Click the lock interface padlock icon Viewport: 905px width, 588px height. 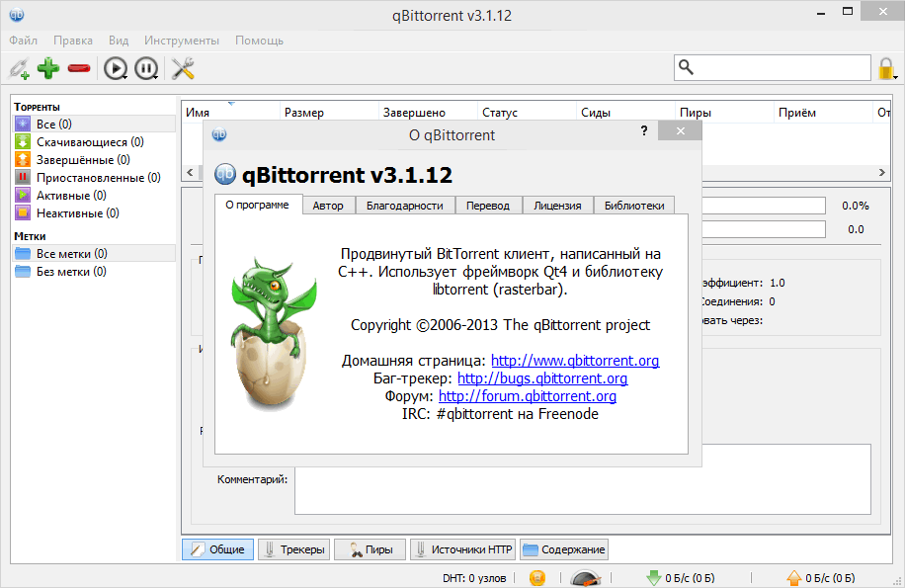(x=885, y=68)
